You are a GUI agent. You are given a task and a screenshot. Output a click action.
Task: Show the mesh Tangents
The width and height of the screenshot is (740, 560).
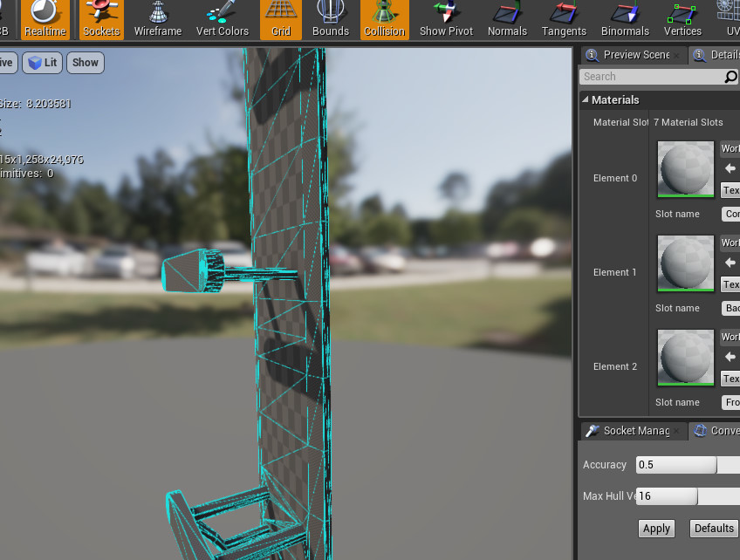coord(564,20)
